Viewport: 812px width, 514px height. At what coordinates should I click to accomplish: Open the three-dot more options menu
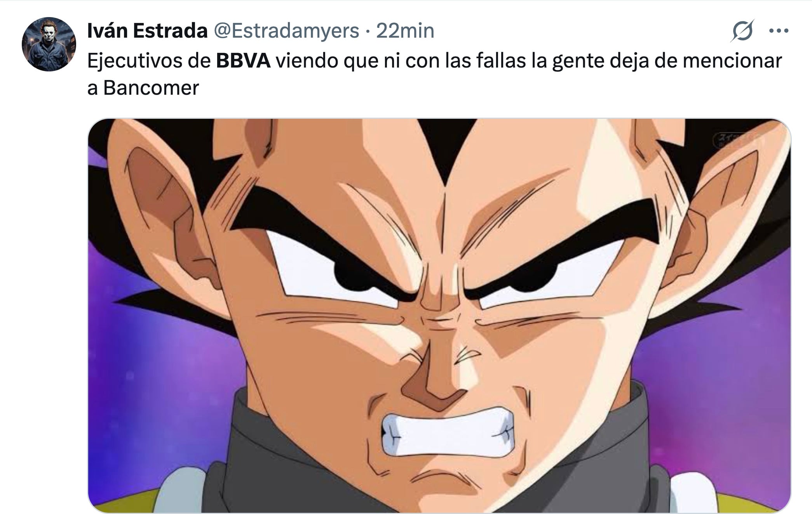pyautogui.click(x=779, y=31)
